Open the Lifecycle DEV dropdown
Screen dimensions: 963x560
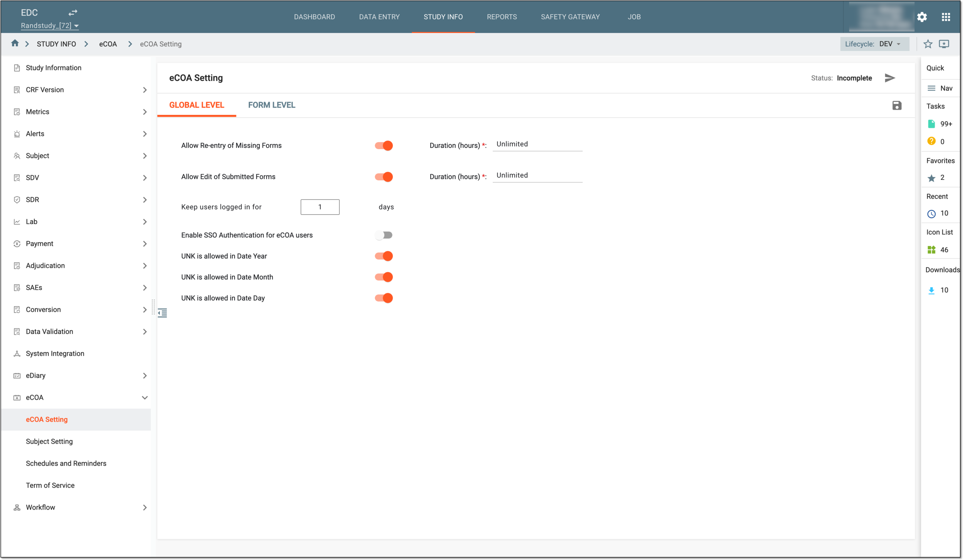coord(874,44)
